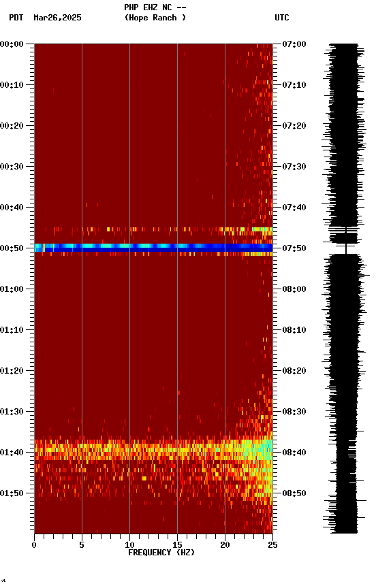Image resolution: width=376 pixels, height=588 pixels.
Task: Click the 01:00 PDT time label
Action: (12, 289)
